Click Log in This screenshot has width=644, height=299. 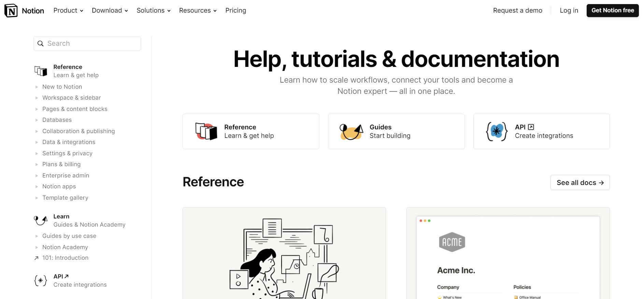point(569,11)
